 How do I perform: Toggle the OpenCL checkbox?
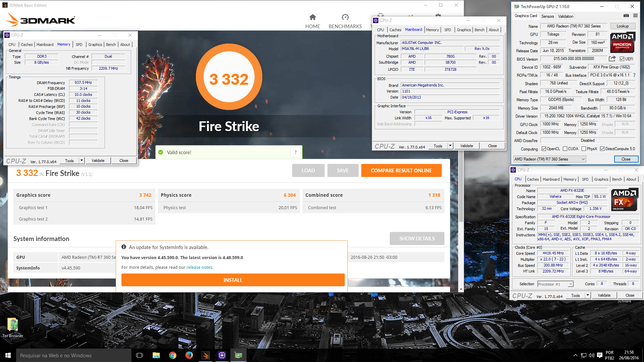[x=544, y=149]
